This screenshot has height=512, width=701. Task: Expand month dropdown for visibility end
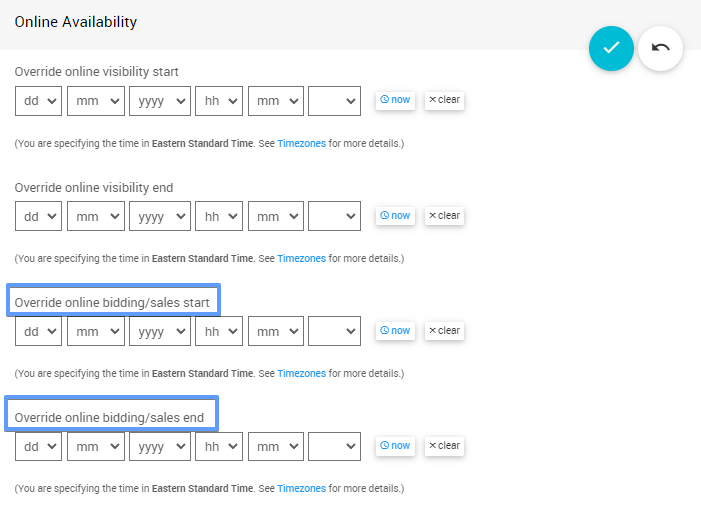click(95, 216)
